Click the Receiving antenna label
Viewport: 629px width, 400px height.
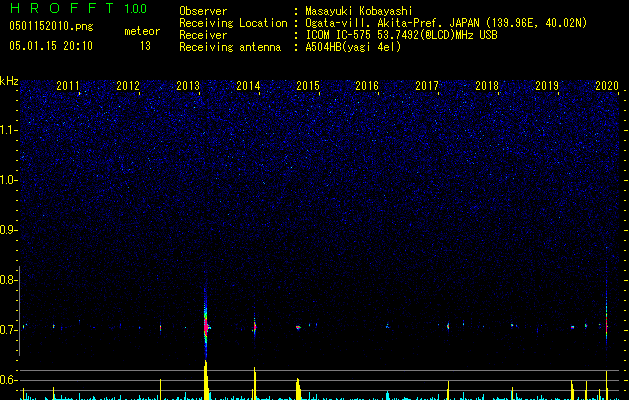tap(230, 47)
